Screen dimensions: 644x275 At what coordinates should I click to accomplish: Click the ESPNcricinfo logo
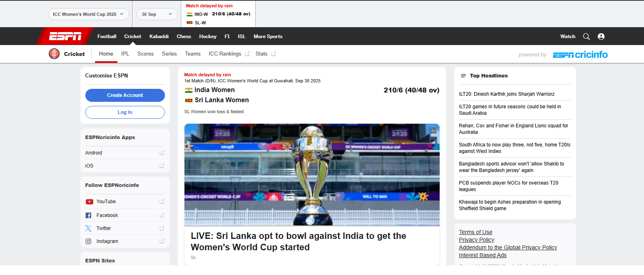(580, 54)
